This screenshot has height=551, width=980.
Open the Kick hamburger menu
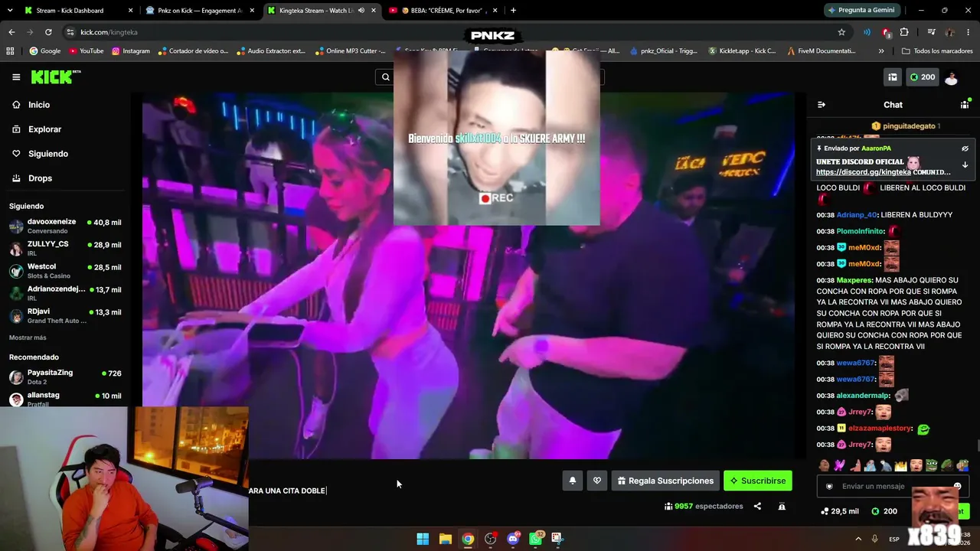coord(16,77)
